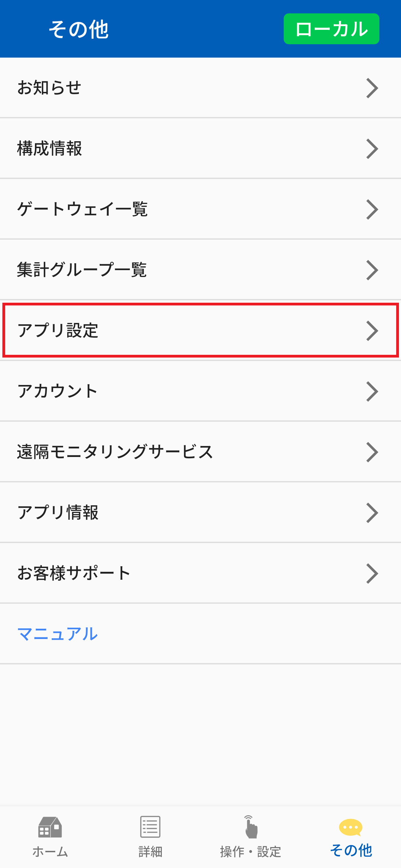
Task: Click the chevron next to 構成情報
Action: pos(372,149)
